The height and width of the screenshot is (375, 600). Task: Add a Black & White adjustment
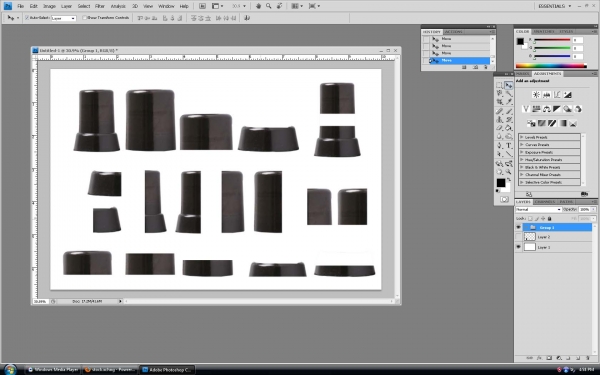tap(557, 109)
